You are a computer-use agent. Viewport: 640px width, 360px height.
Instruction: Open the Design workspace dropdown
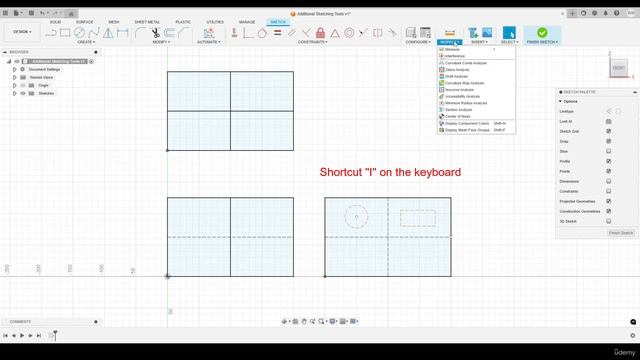pos(22,32)
